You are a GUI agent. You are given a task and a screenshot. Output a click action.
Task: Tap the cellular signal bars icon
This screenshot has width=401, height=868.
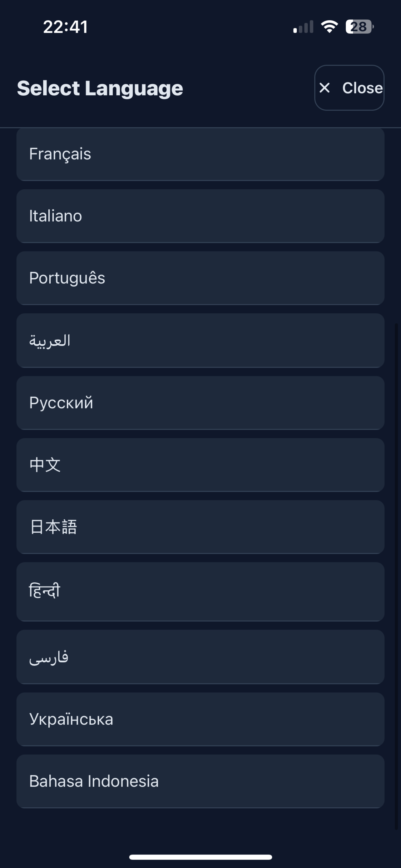pyautogui.click(x=303, y=27)
